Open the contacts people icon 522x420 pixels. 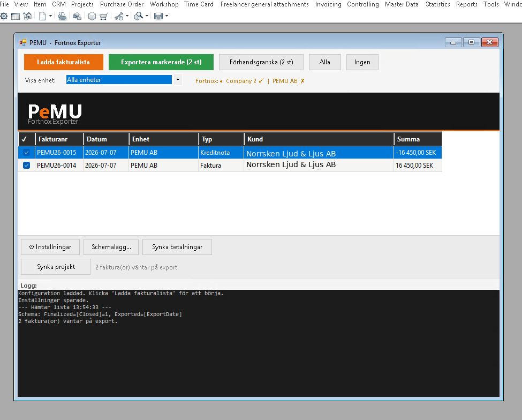62,16
